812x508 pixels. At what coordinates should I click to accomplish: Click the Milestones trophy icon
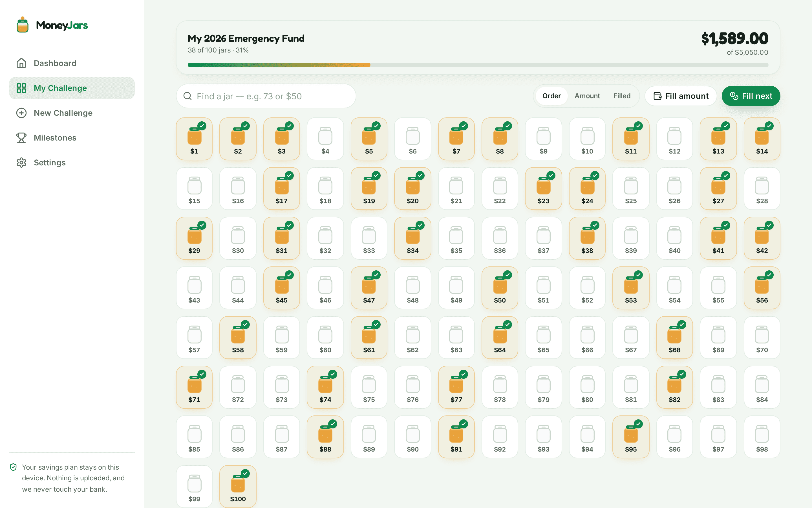tap(21, 138)
